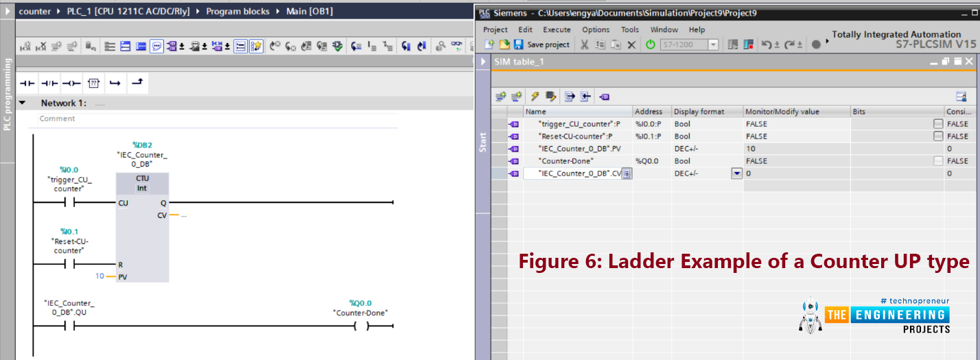Toggle network comments display icon
980x360 pixels.
tap(156, 46)
